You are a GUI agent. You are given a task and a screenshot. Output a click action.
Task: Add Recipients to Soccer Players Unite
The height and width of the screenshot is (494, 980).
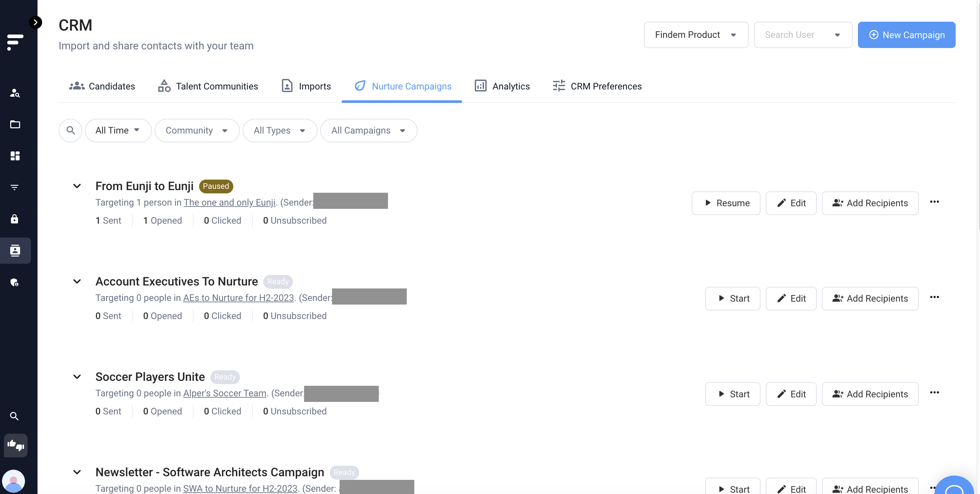[870, 394]
